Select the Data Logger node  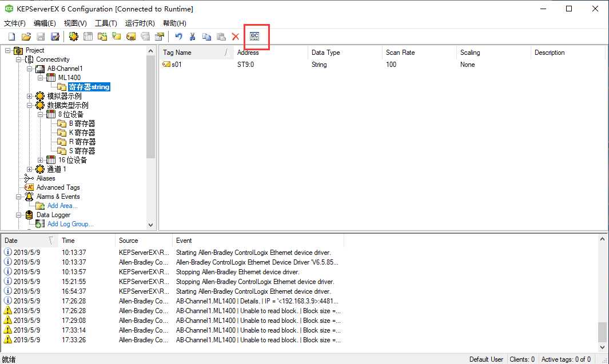(x=54, y=215)
